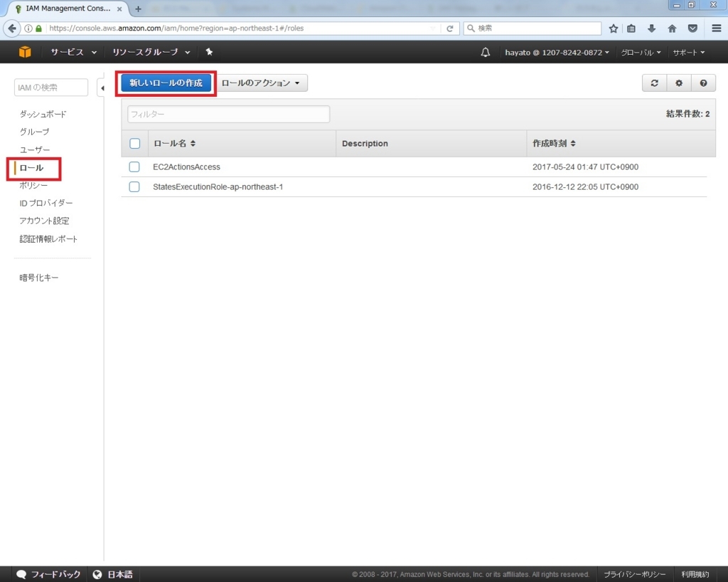Viewport: 728px width, 582px height.
Task: Sort by ロール名 column arrows
Action: click(x=193, y=144)
